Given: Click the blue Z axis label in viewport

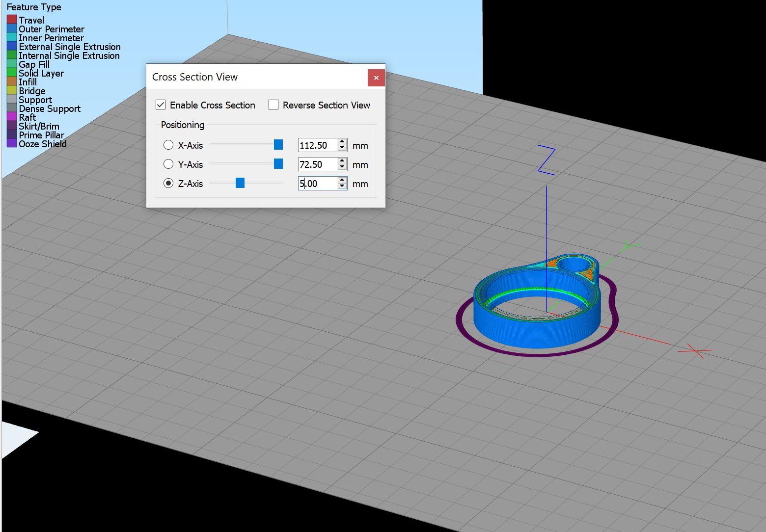Looking at the screenshot, I should pos(547,160).
